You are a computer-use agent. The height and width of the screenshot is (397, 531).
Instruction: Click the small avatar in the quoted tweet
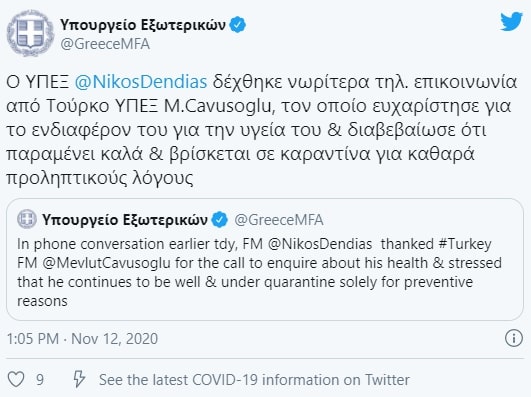(26, 219)
